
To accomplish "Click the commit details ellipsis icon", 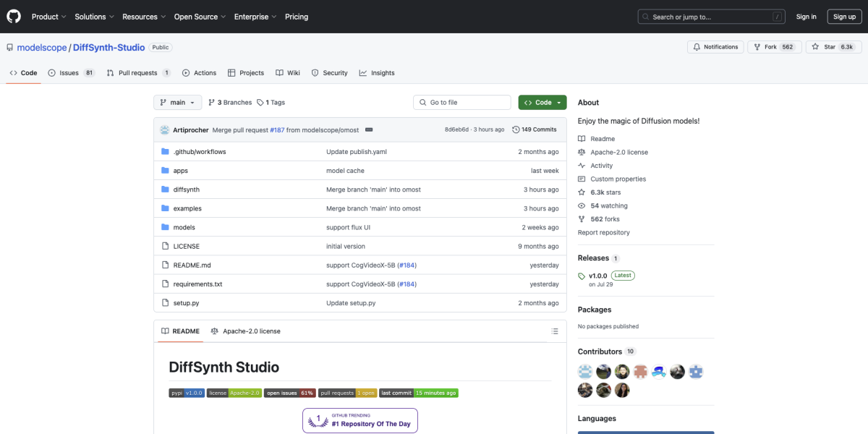I will [368, 129].
